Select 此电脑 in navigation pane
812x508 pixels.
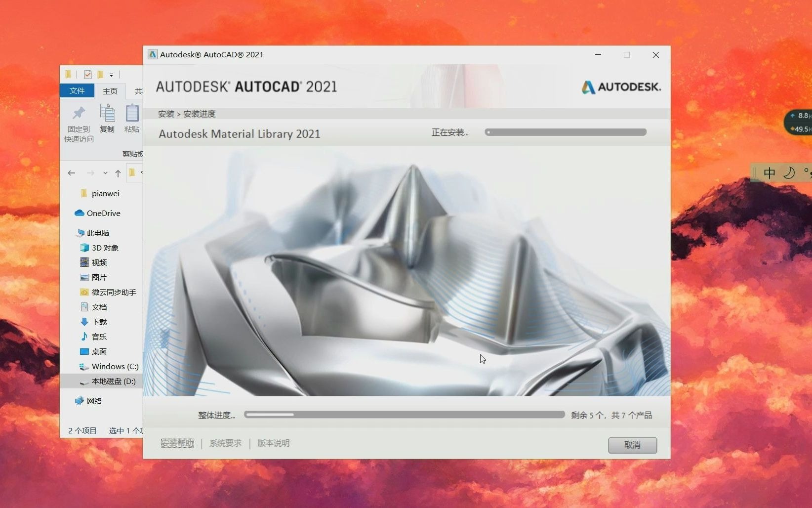tap(93, 233)
